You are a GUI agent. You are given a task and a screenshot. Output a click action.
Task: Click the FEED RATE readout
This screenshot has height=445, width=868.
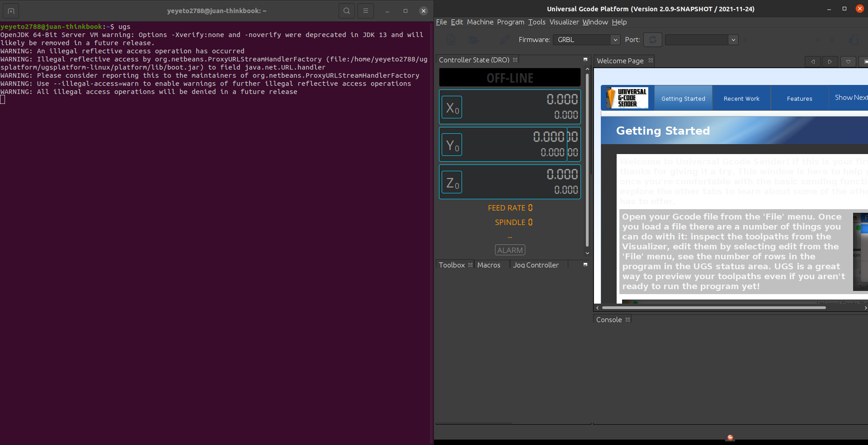[x=510, y=208]
